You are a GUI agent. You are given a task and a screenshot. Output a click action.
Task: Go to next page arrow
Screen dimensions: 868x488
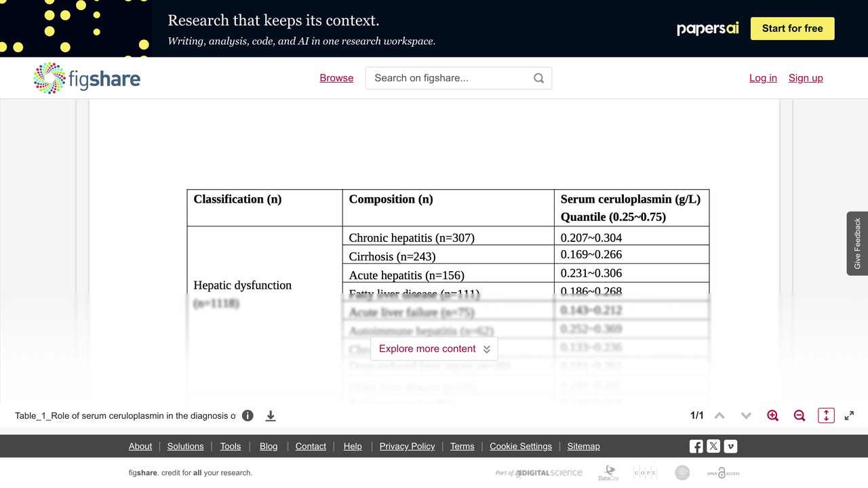(x=746, y=415)
